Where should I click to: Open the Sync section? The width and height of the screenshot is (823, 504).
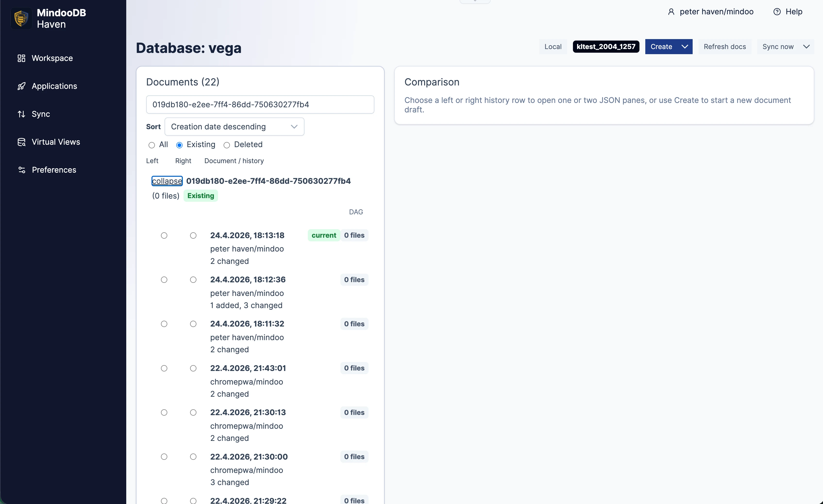point(41,114)
